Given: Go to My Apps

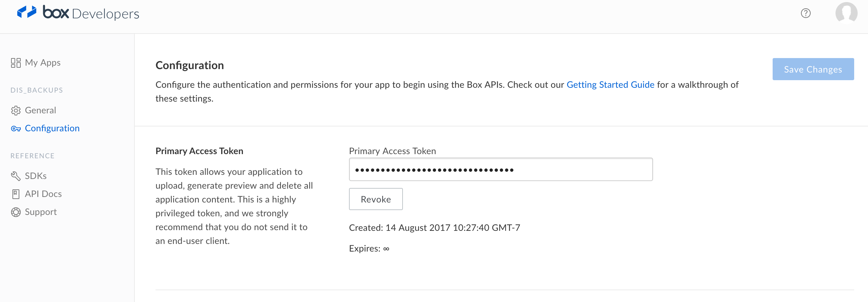Looking at the screenshot, I should pyautogui.click(x=43, y=63).
